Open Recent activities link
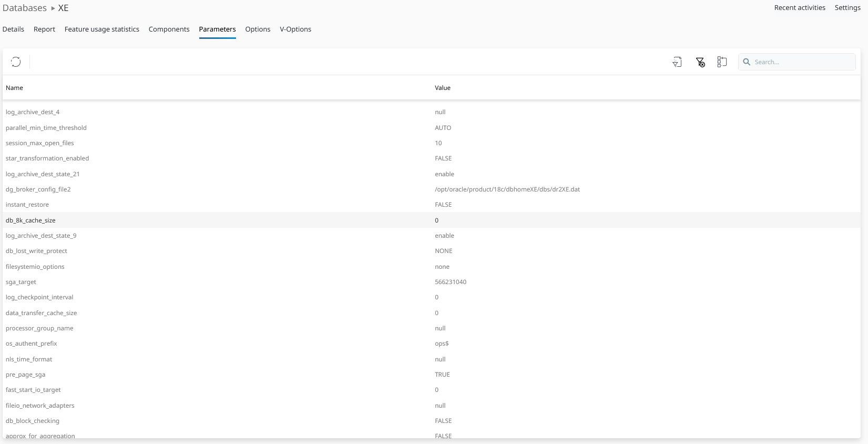This screenshot has height=444, width=868. coord(800,8)
